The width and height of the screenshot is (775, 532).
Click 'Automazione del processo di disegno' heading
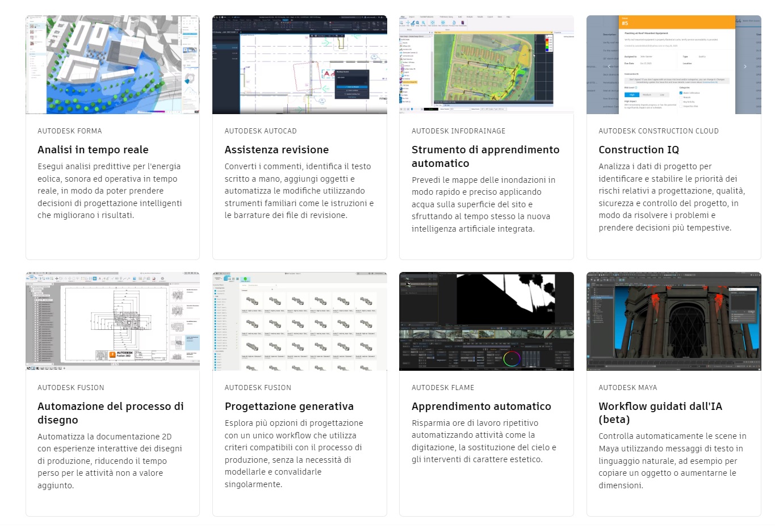coord(111,413)
